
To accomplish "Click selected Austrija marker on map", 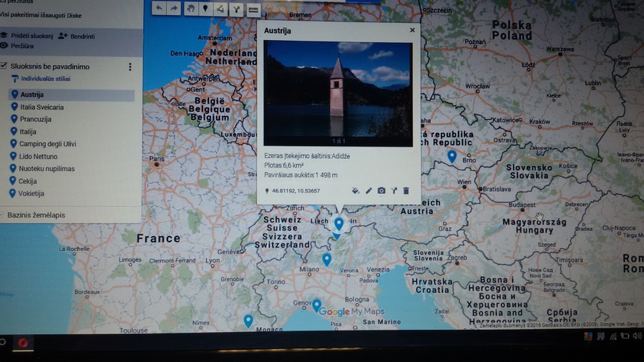I will click(x=338, y=224).
